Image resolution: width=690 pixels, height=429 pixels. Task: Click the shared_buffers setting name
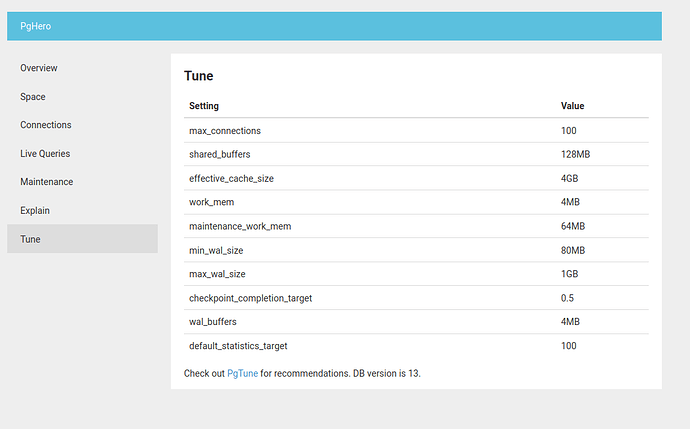coord(220,154)
